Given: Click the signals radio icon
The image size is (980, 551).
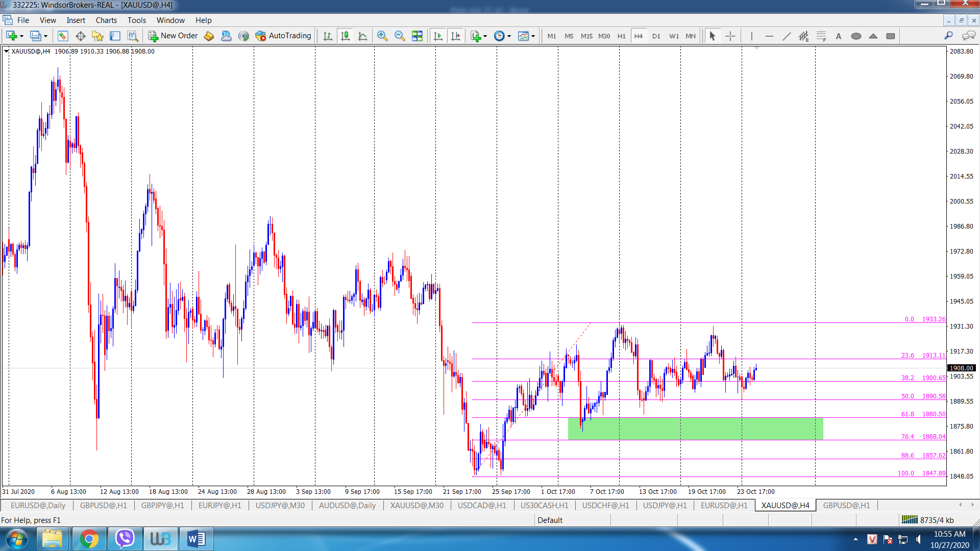Looking at the screenshot, I should [x=243, y=36].
